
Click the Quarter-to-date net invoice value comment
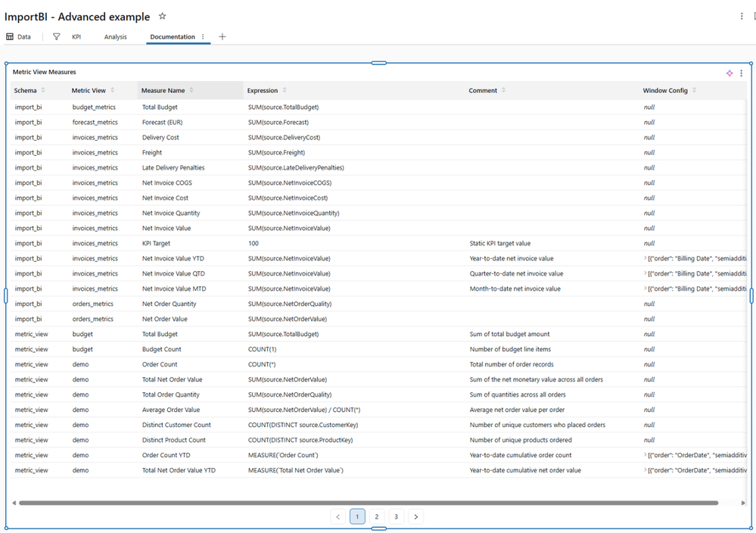[x=516, y=273]
